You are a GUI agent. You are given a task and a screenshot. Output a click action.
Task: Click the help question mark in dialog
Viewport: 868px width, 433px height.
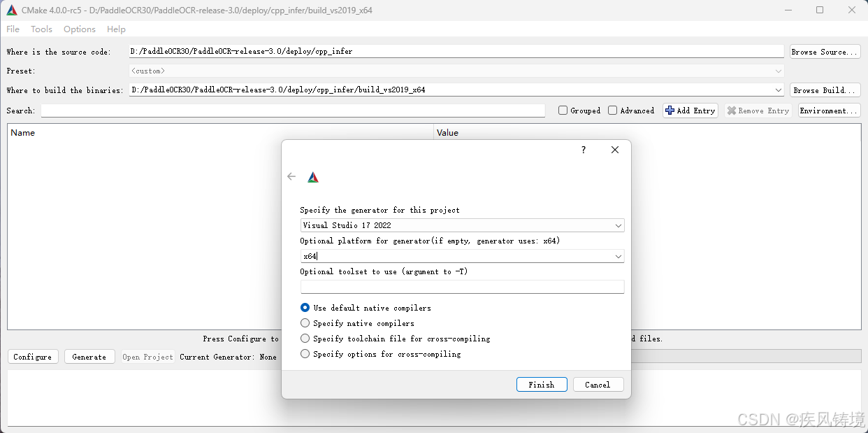coord(584,150)
